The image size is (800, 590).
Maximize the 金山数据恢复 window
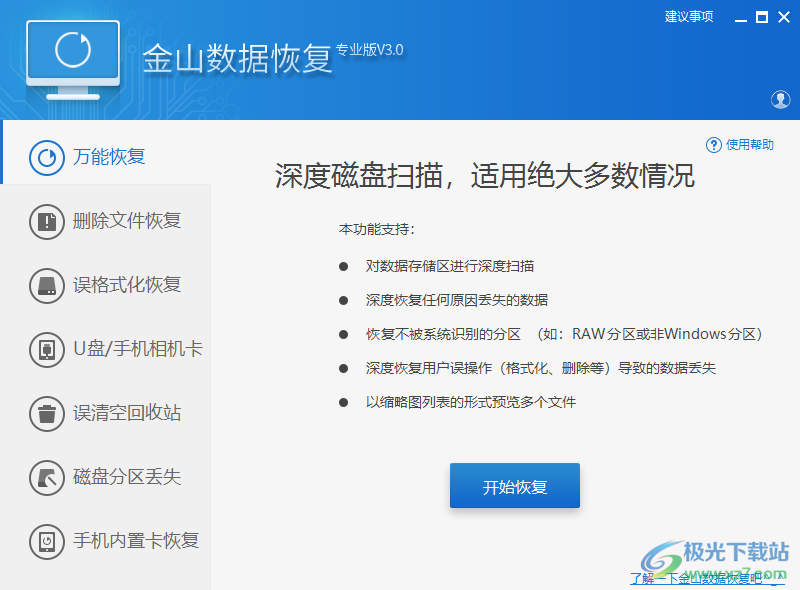[x=762, y=17]
